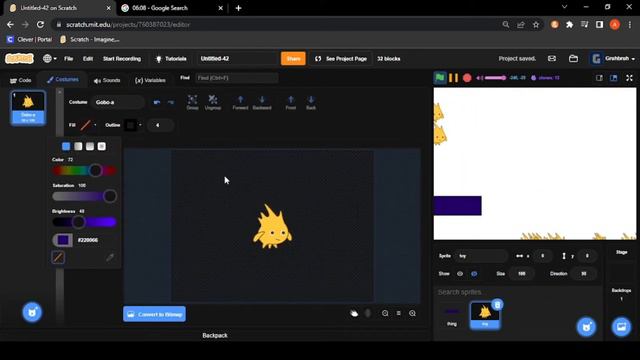640x360 pixels.
Task: Switch to small stage layout
Action: [599, 78]
